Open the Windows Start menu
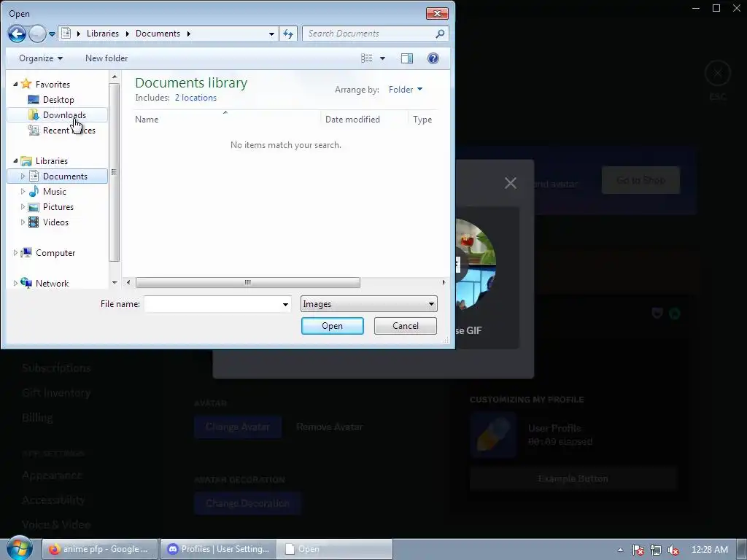Screen dimensions: 747x560 pyautogui.click(x=19, y=548)
